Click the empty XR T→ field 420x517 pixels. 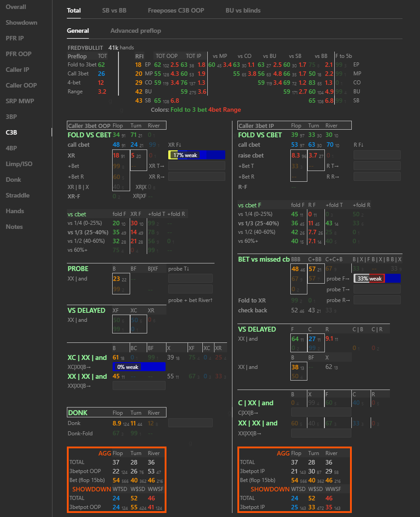coord(197,166)
